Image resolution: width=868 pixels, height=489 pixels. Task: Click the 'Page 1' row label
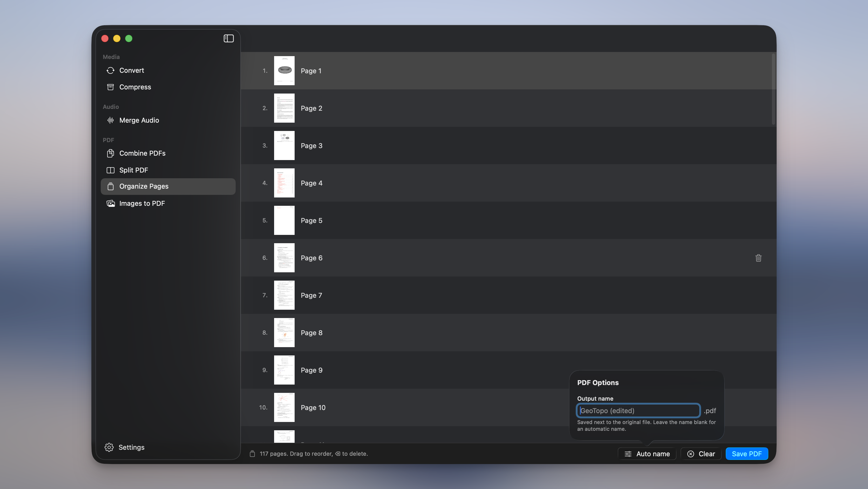[x=311, y=71]
